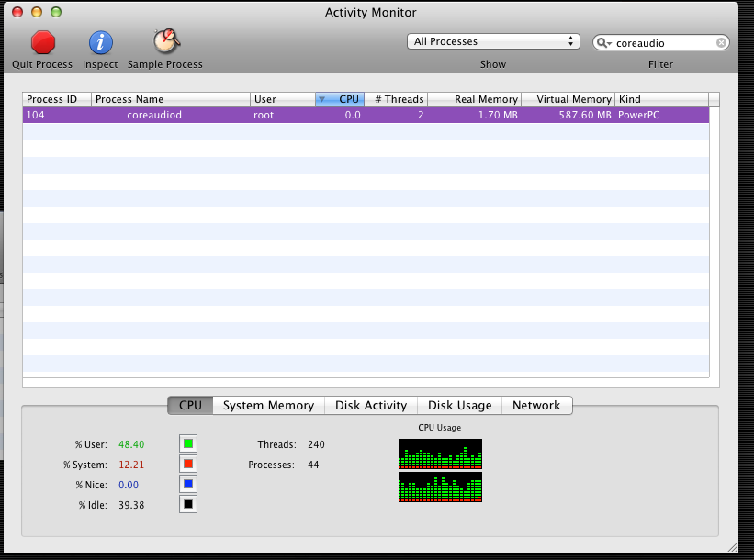Screen dimensions: 754x560
Task: Minimize Activity Monitor with yellow button
Action: point(37,12)
